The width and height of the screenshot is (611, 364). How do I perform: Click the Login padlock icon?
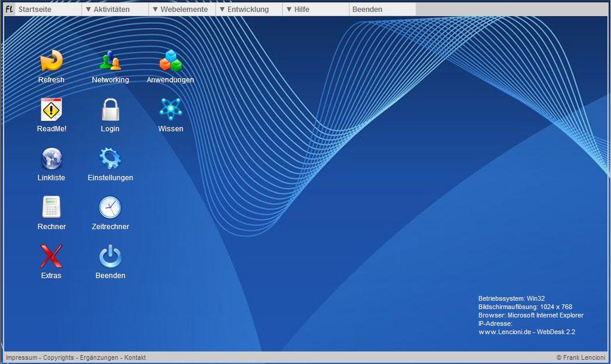110,110
